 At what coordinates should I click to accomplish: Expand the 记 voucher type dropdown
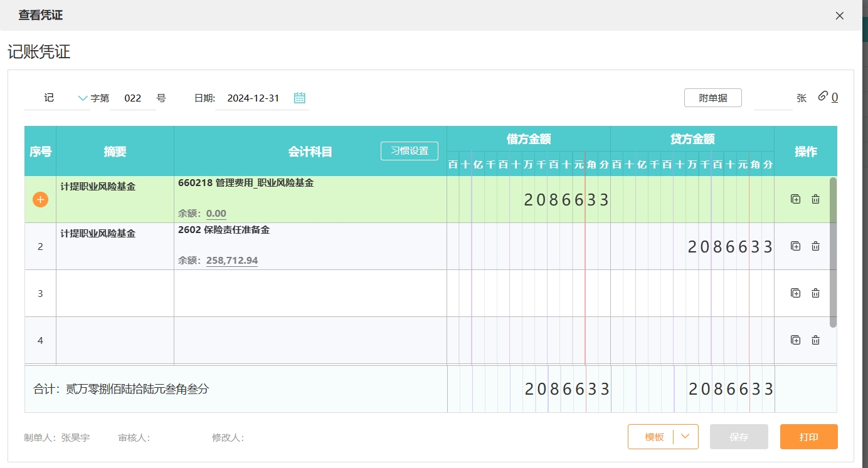click(82, 98)
